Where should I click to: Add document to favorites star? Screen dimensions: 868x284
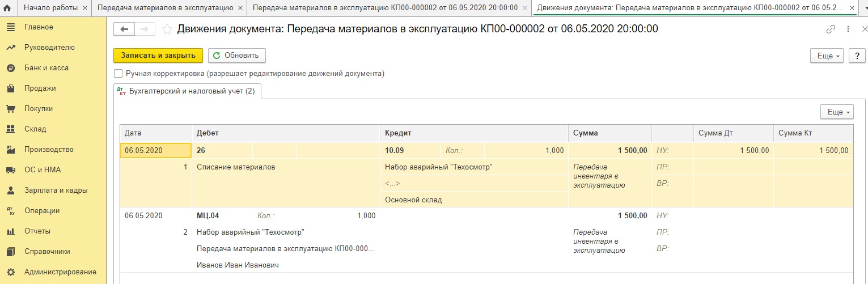[167, 29]
